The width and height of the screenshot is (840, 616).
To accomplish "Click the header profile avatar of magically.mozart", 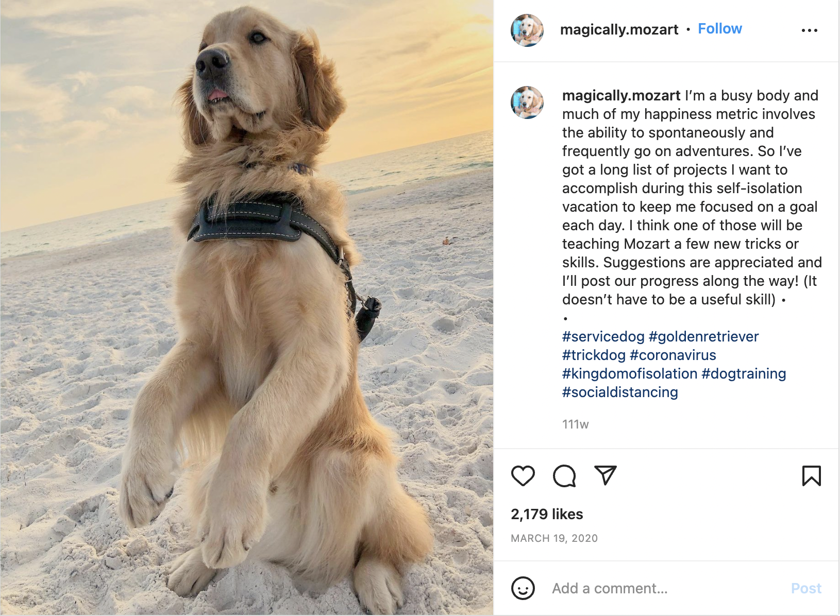I will click(527, 30).
